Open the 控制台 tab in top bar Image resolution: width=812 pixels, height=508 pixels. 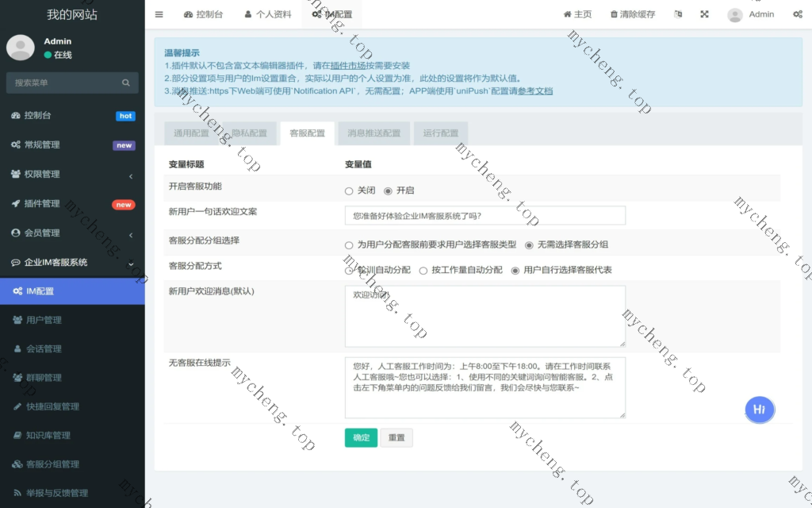203,14
